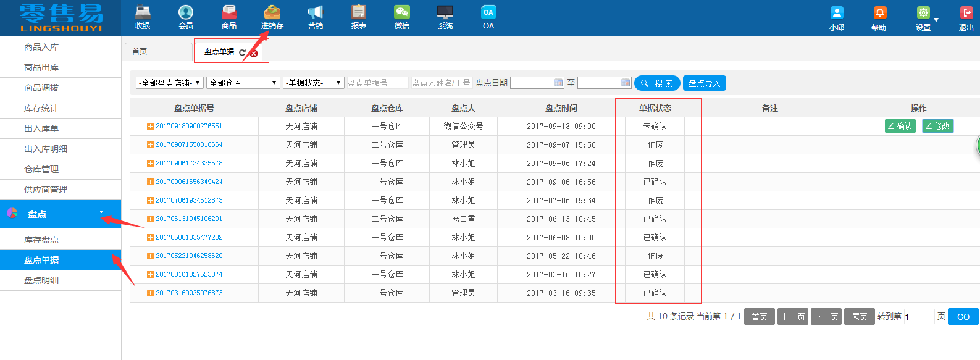Refresh the 盘点单据 tab
The width and height of the screenshot is (980, 360).
click(x=243, y=53)
